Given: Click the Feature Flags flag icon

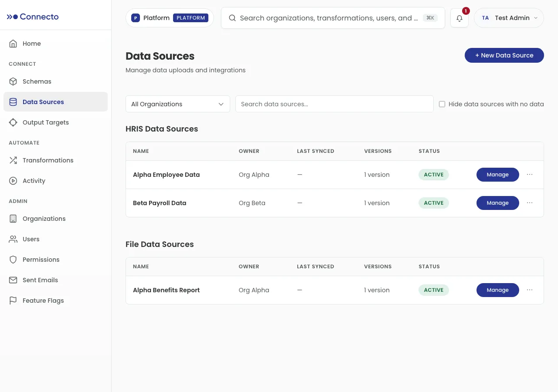Looking at the screenshot, I should 13,301.
